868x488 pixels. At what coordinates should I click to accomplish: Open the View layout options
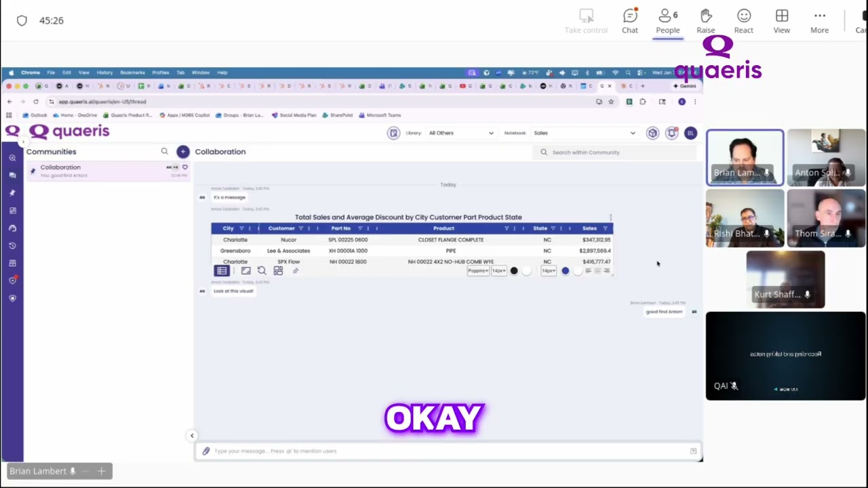tap(781, 21)
